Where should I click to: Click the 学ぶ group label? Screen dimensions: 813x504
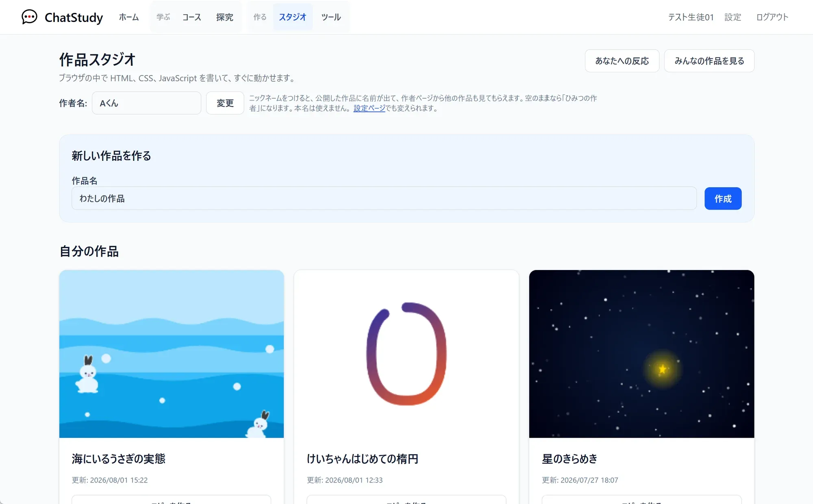163,17
